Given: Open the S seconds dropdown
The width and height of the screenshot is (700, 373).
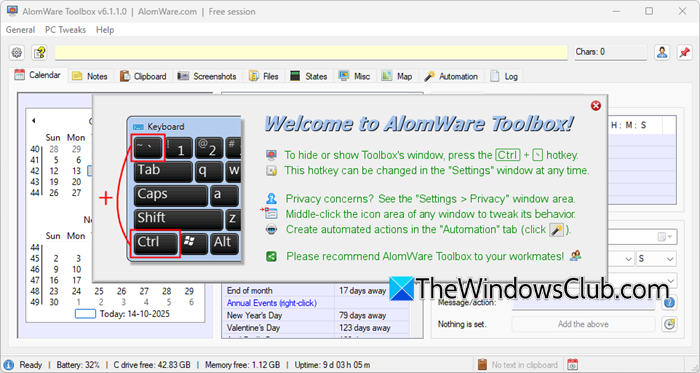Looking at the screenshot, I should click(x=656, y=259).
